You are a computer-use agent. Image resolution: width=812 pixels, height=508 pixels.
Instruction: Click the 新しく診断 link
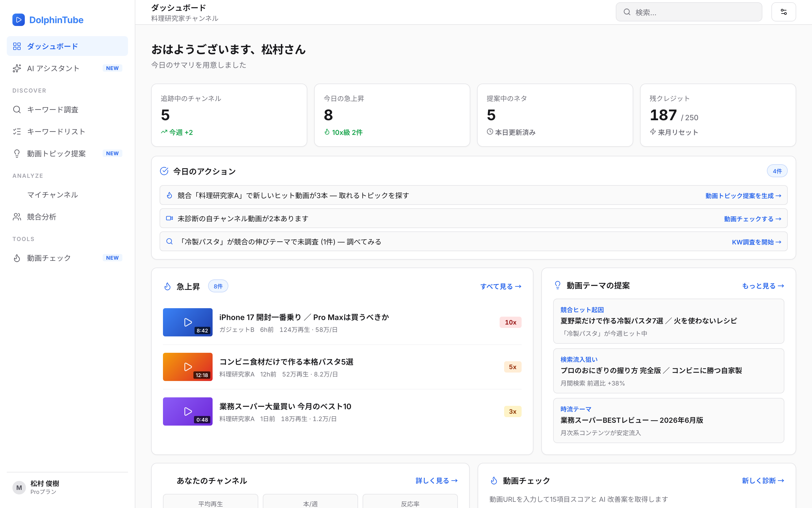763,481
